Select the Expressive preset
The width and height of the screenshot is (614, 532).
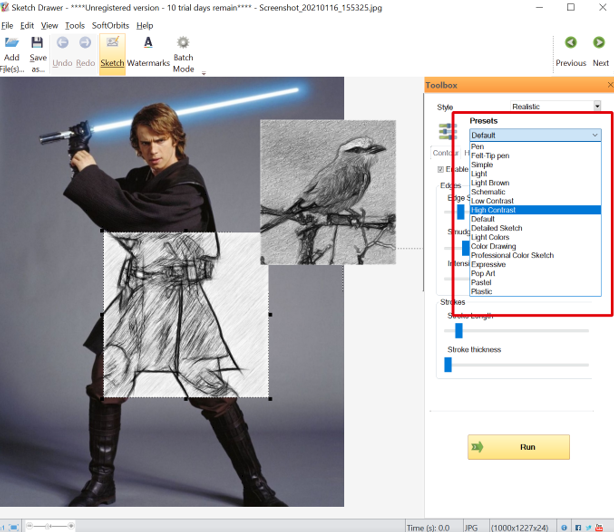point(535,264)
